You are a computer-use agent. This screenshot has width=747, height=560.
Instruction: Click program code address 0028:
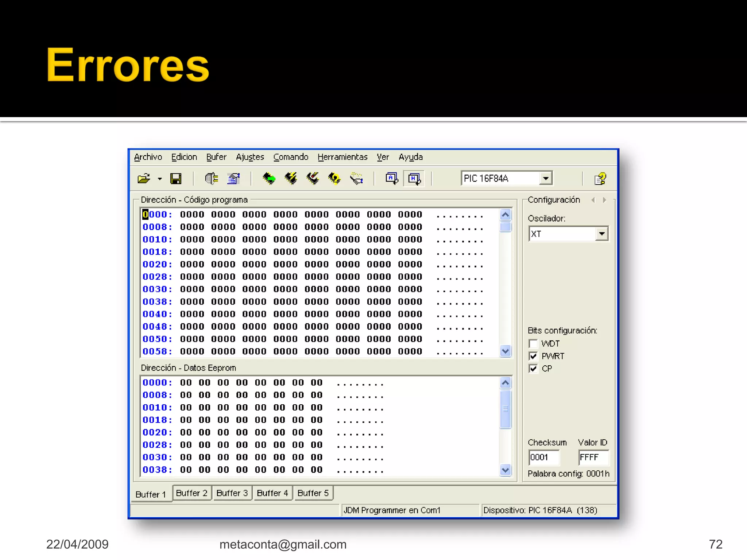157,277
